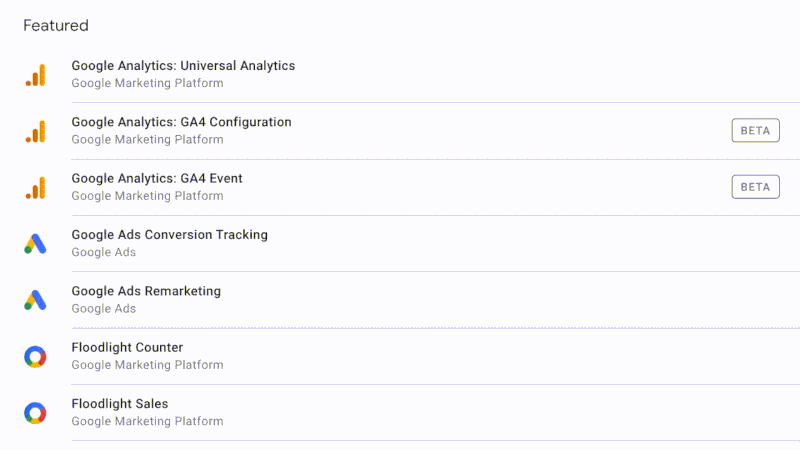Click Google Marketing Platform under Floodlight Sales
This screenshot has width=800, height=450.
point(147,421)
